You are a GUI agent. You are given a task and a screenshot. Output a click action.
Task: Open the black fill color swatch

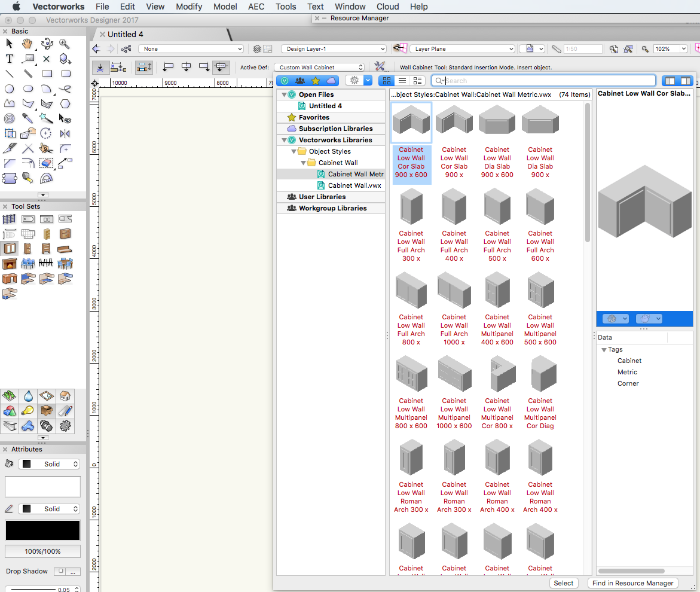click(42, 530)
